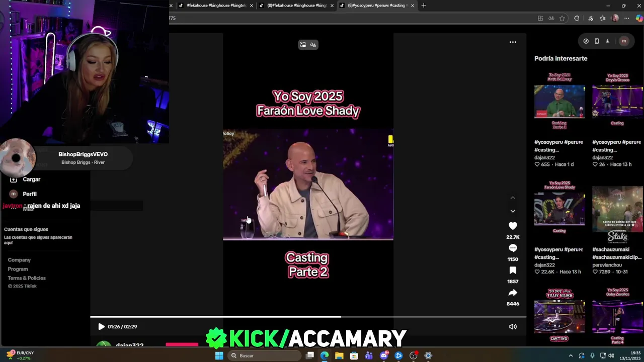
Task: Open a new browser tab
Action: point(424,6)
